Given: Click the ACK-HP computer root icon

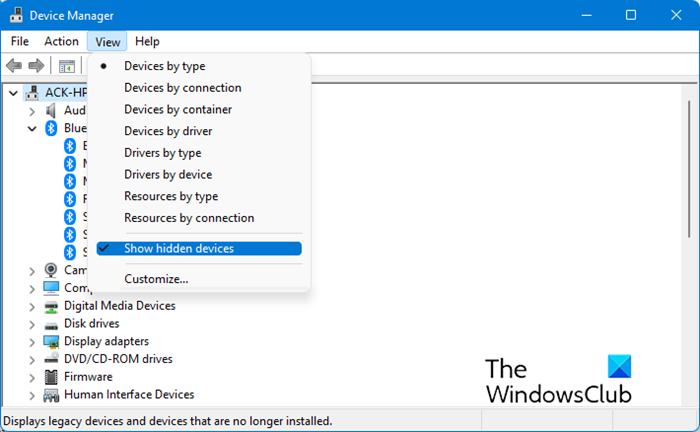Looking at the screenshot, I should (x=32, y=92).
